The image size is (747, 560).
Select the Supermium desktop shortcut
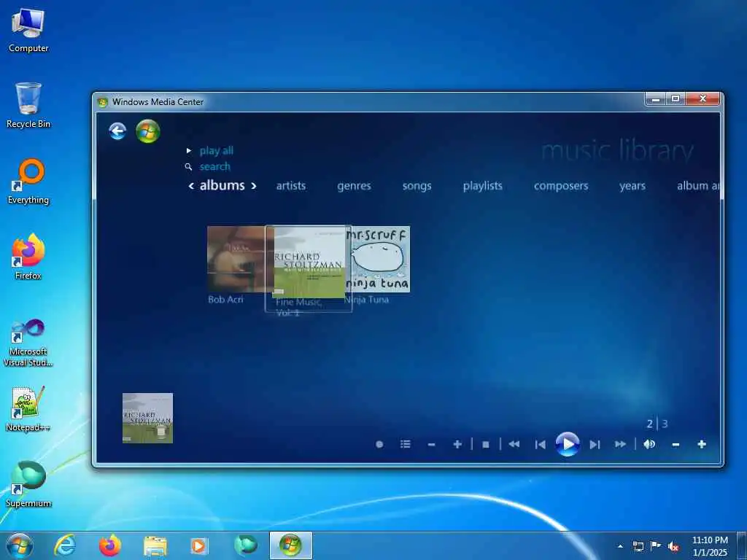[x=28, y=485]
